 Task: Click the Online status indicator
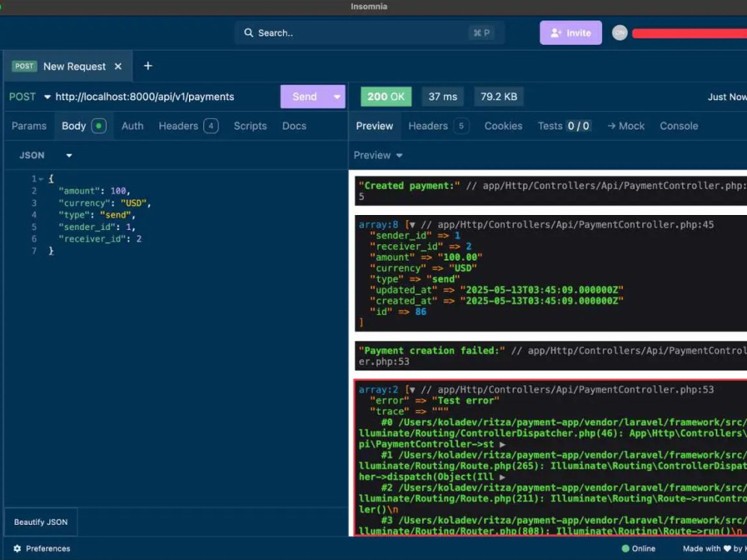coord(639,549)
